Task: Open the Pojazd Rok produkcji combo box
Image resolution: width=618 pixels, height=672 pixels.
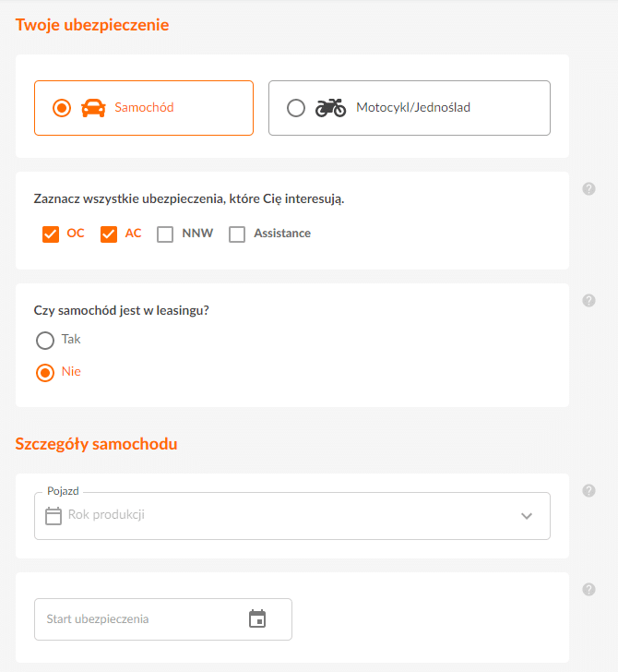Action: [292, 516]
